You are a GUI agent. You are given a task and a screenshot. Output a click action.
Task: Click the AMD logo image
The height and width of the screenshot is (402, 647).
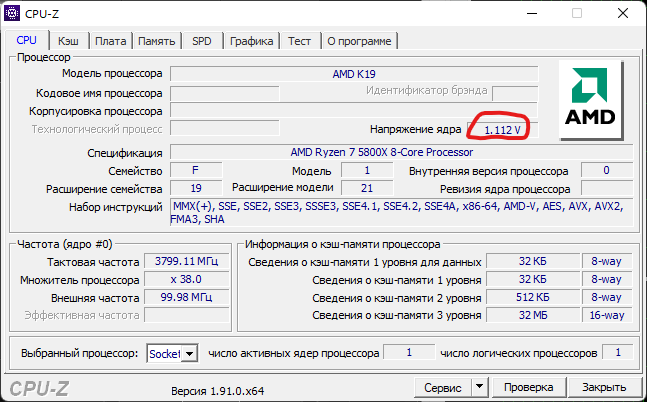(590, 99)
